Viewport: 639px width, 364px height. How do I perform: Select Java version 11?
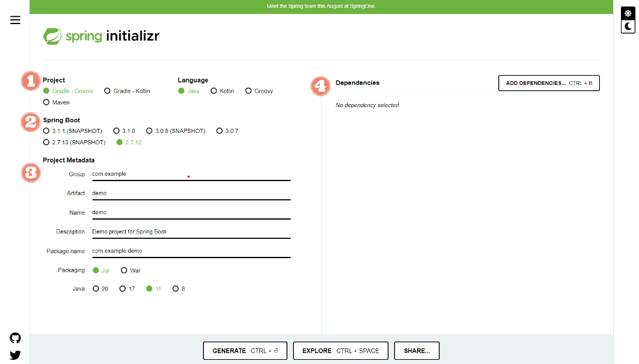[153, 289]
